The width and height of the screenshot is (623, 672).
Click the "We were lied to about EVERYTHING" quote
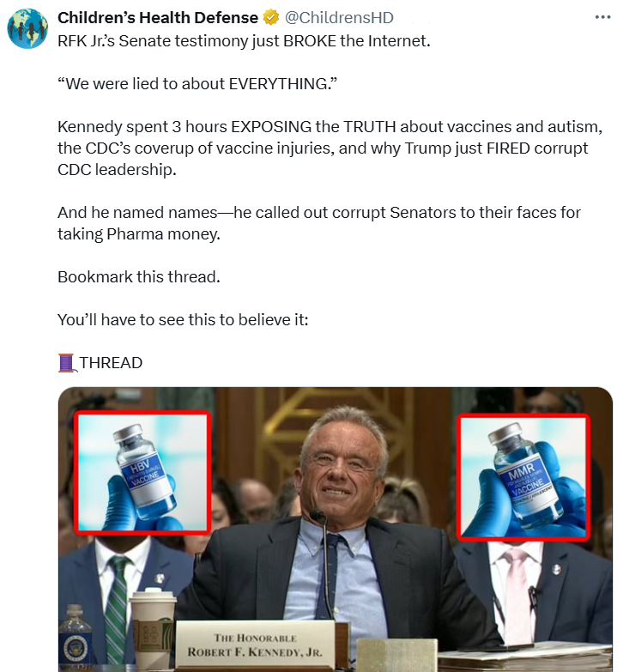197,83
